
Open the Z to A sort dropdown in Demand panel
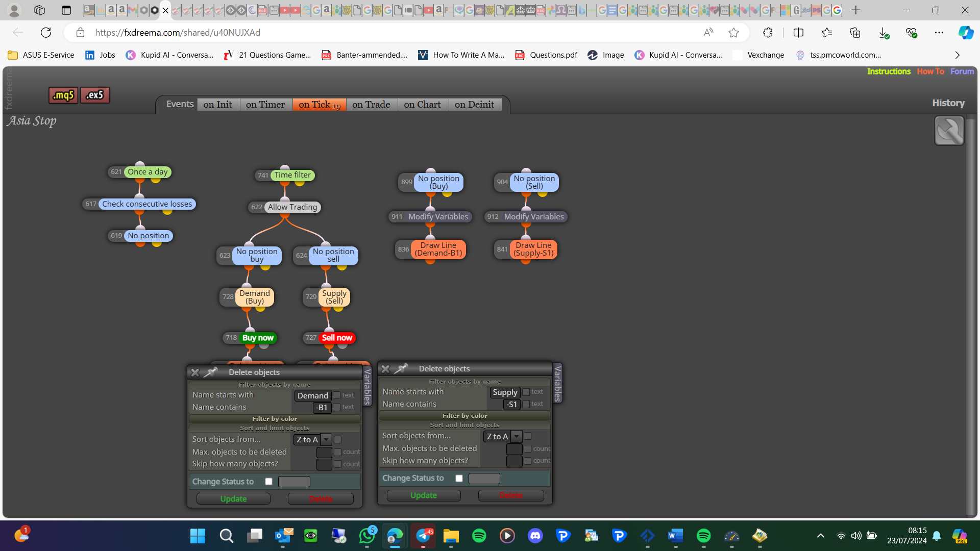pos(313,439)
